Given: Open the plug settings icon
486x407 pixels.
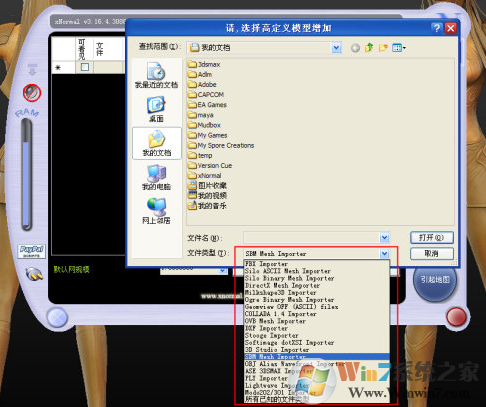Looking at the screenshot, I should (34, 273).
